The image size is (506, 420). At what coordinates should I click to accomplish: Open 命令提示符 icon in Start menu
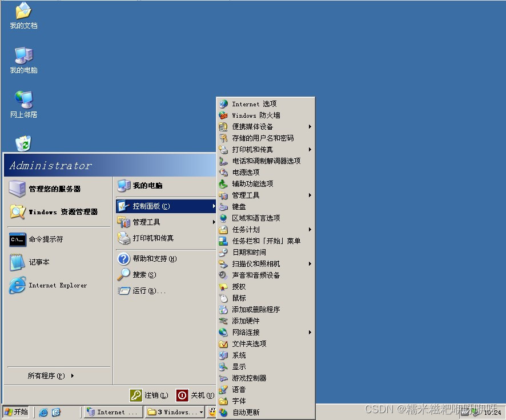point(18,239)
